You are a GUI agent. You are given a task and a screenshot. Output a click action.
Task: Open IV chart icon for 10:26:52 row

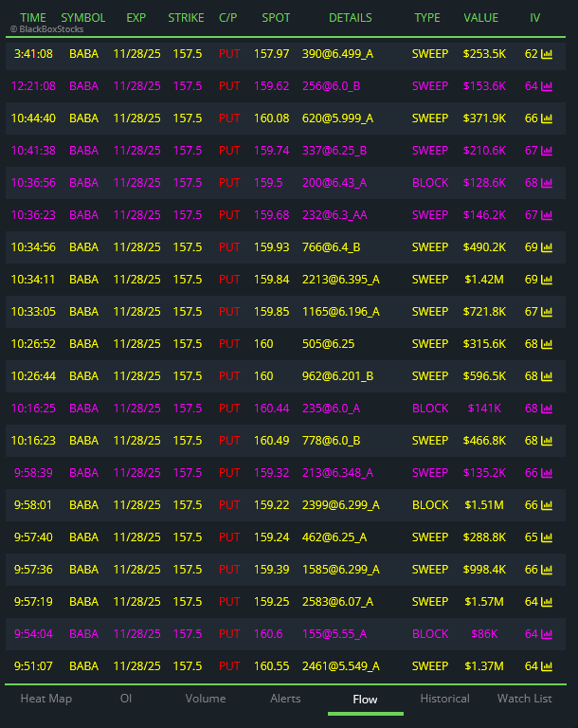pyautogui.click(x=547, y=344)
